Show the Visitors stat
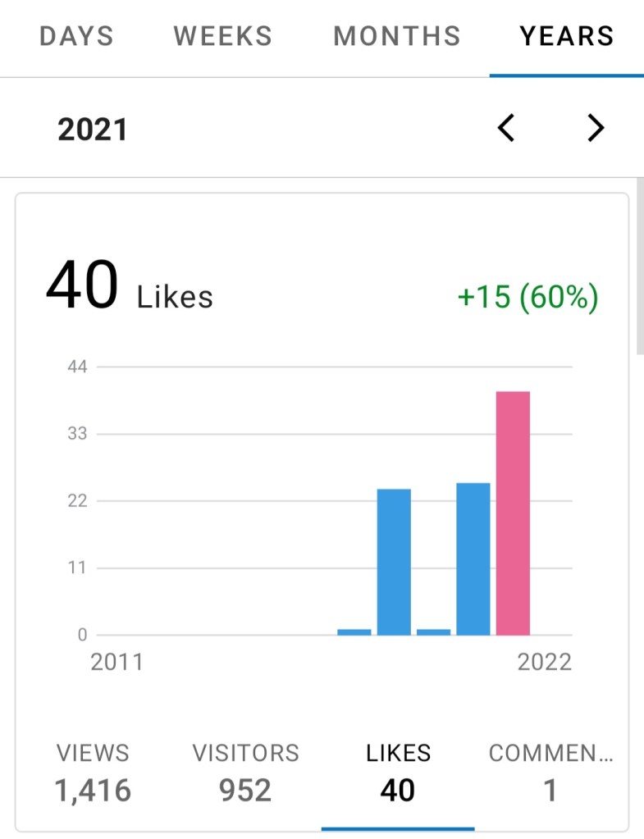This screenshot has width=644, height=839. pos(245,772)
